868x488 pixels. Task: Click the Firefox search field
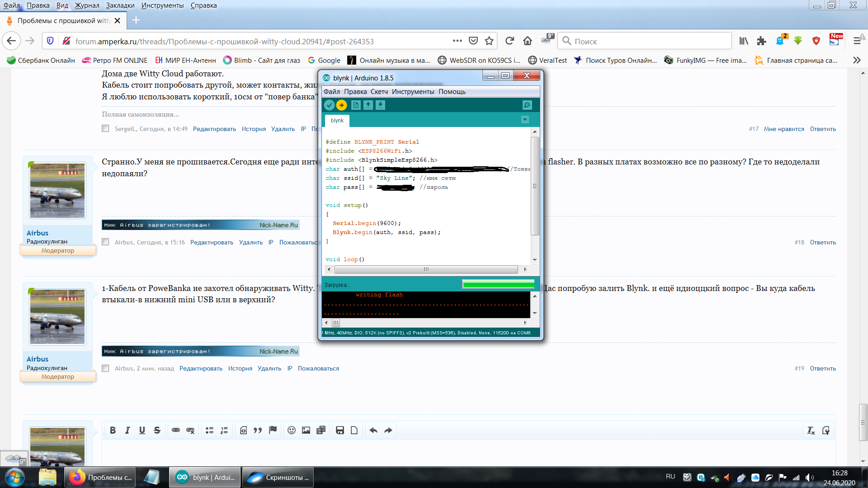pyautogui.click(x=645, y=41)
